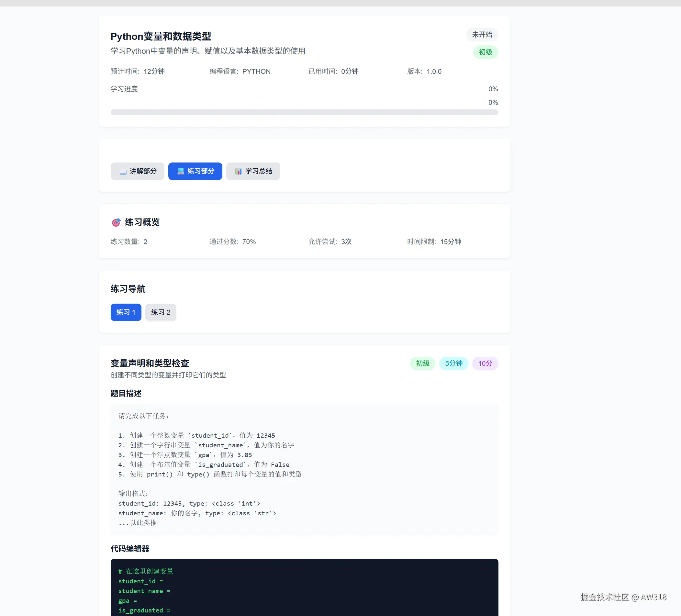Click the 5分钟 time badge

[x=453, y=364]
